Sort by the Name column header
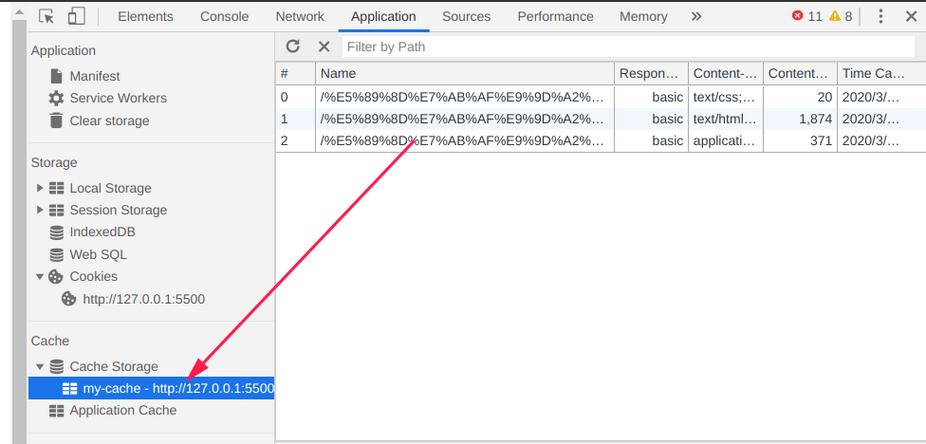 point(464,73)
